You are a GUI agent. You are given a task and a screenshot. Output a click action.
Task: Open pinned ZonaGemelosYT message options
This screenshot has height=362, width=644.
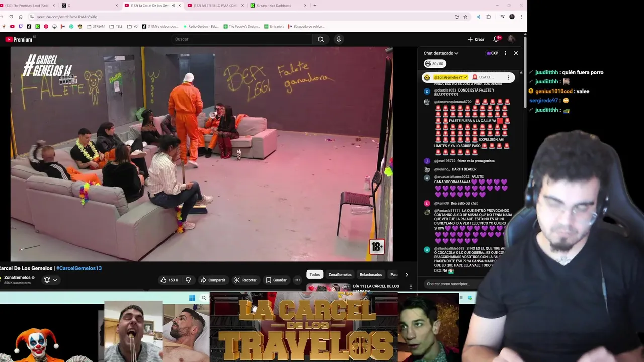coord(509,77)
